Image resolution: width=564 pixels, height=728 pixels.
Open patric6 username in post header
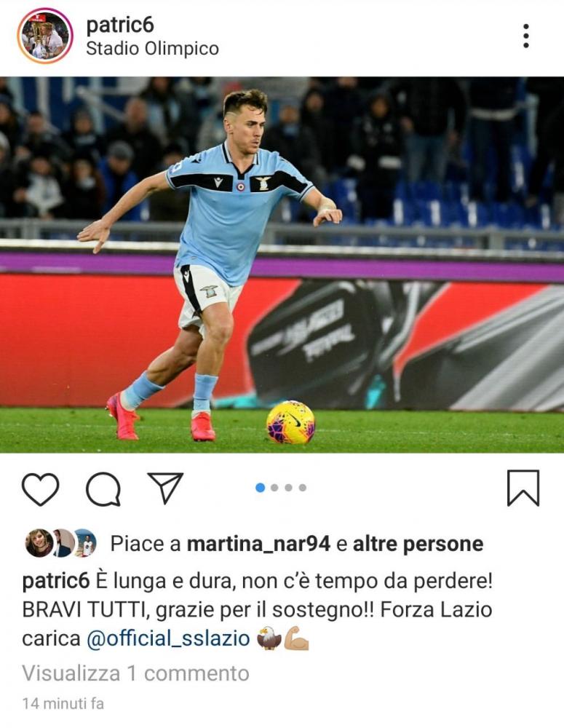pyautogui.click(x=120, y=25)
